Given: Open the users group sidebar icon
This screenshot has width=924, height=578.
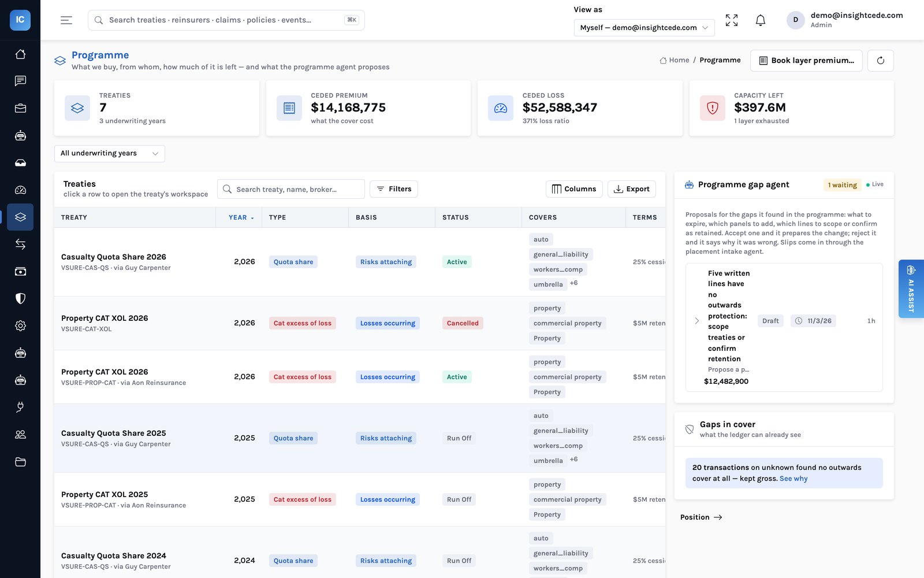Looking at the screenshot, I should [20, 435].
